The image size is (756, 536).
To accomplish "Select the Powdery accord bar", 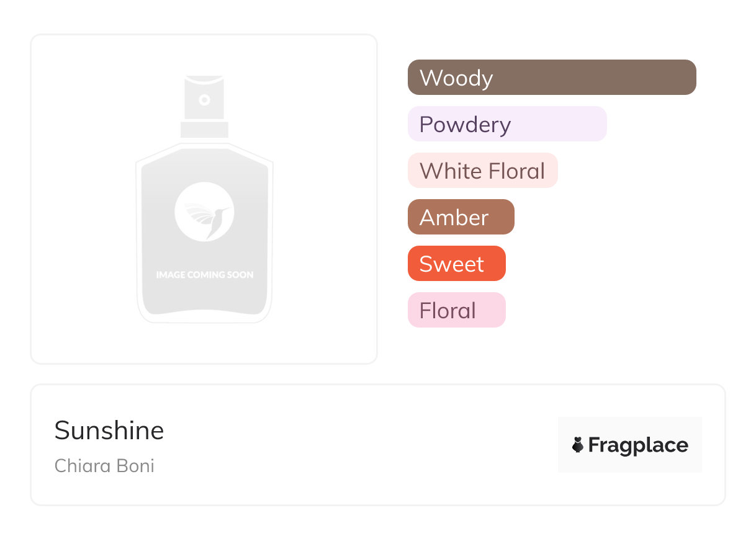I will click(x=507, y=124).
